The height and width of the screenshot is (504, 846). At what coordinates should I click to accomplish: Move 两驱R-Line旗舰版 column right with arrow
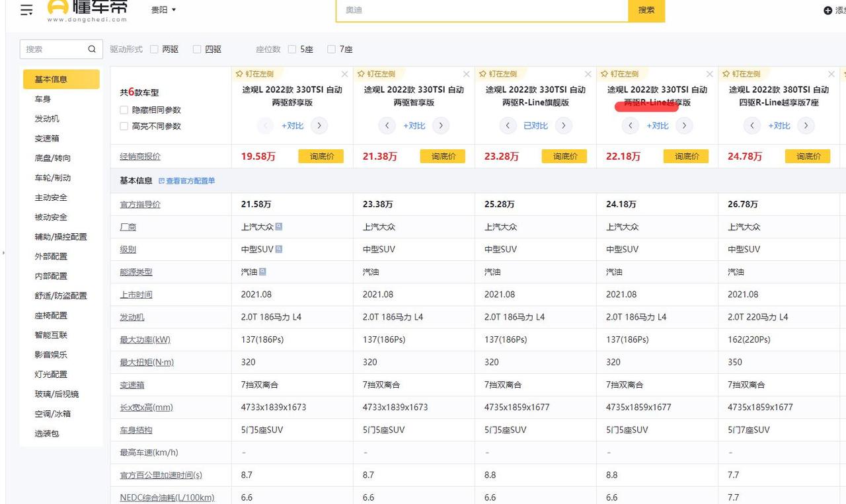(x=563, y=126)
